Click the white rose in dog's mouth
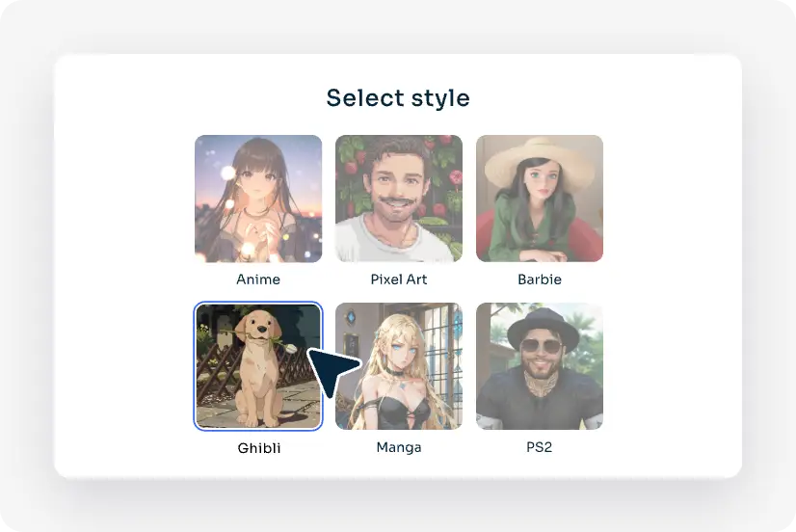 tap(290, 348)
